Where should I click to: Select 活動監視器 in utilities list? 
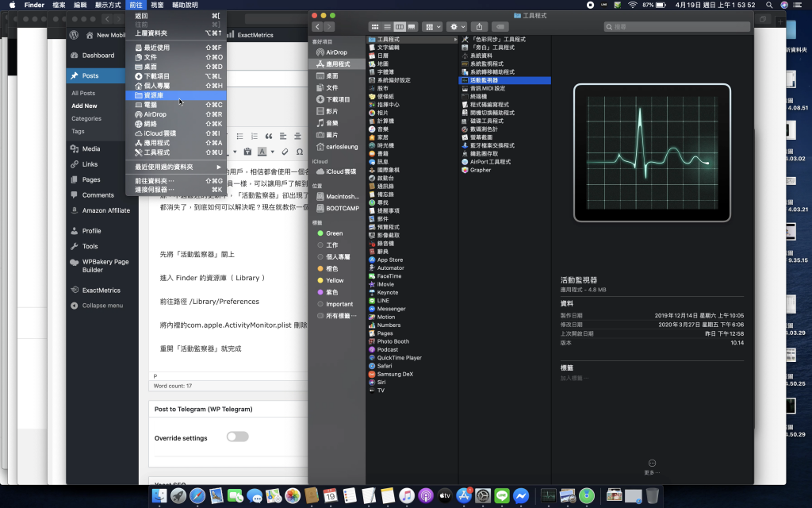pyautogui.click(x=505, y=80)
